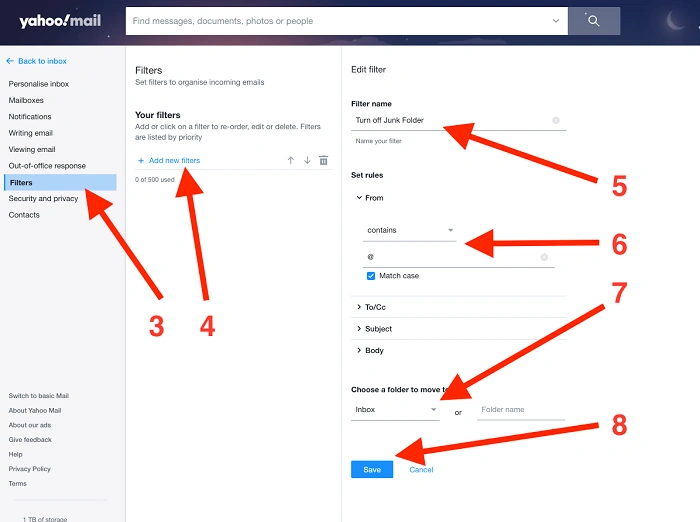This screenshot has height=522, width=700.
Task: Open the contains condition dropdown
Action: 409,230
